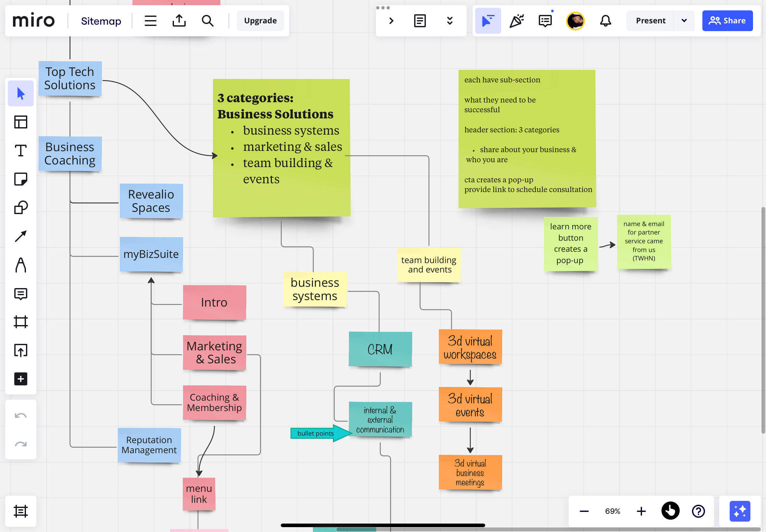The image size is (766, 532).
Task: Click the blue Share button
Action: [x=727, y=21]
